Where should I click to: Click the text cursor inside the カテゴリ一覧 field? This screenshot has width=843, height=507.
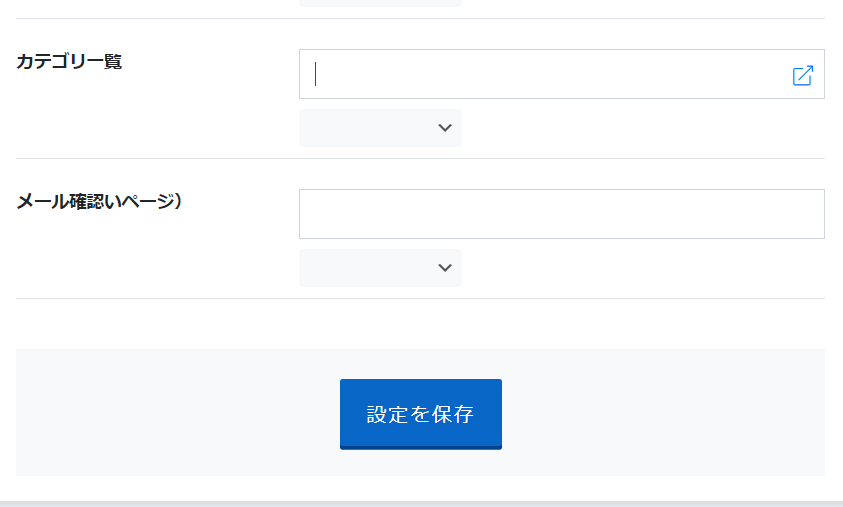(x=316, y=74)
